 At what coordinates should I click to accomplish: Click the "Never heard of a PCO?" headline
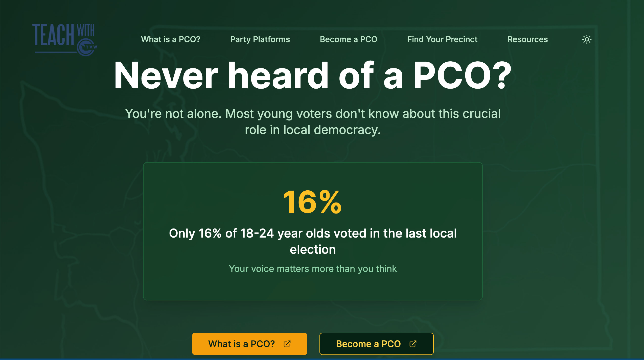click(313, 75)
